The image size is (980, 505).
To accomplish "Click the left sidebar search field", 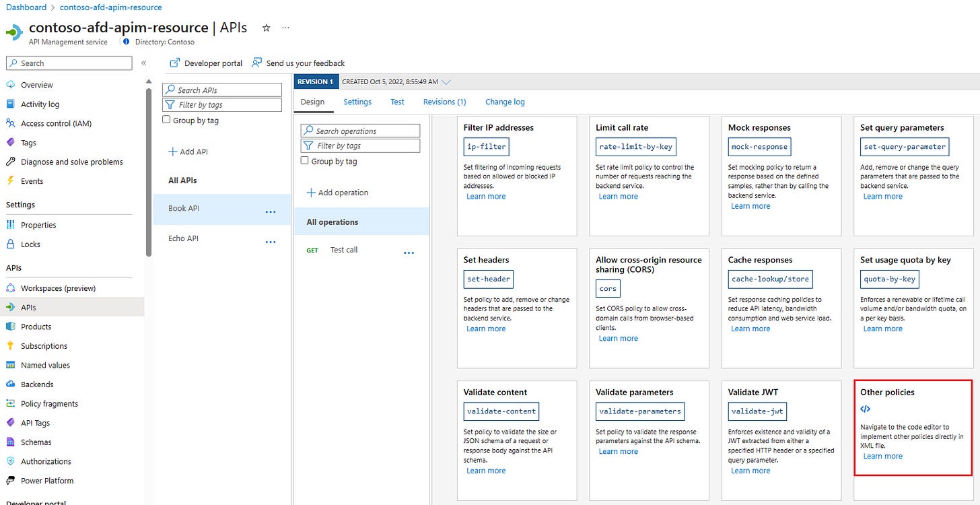I will pos(69,63).
